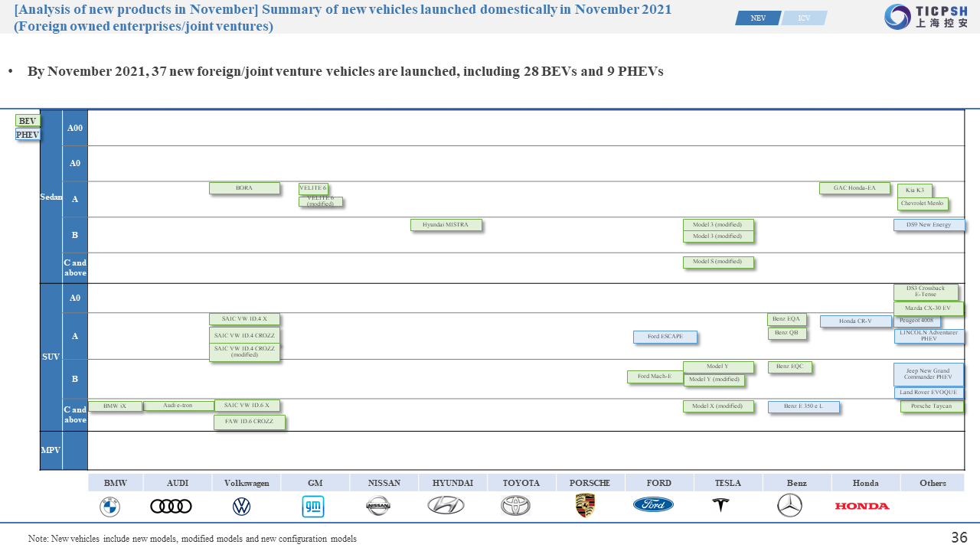Click the BMW logo icon
The image size is (980, 551).
(109, 506)
